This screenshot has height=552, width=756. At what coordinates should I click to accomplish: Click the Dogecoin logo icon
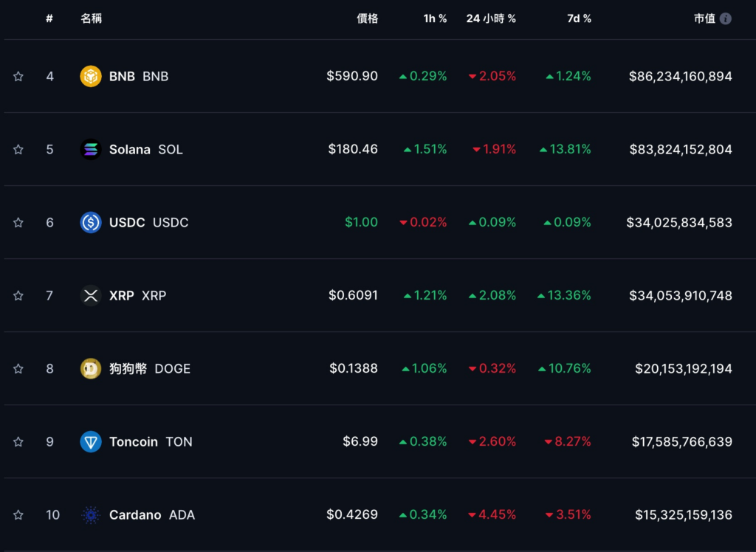click(x=91, y=369)
